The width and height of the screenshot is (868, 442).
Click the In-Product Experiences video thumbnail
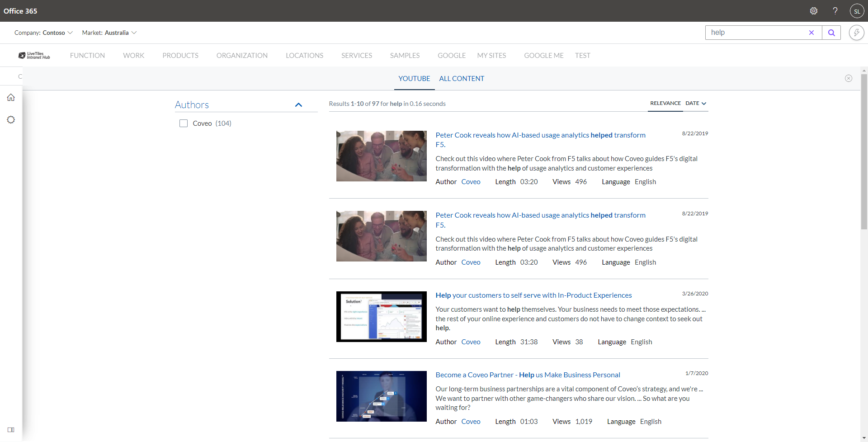click(x=381, y=317)
